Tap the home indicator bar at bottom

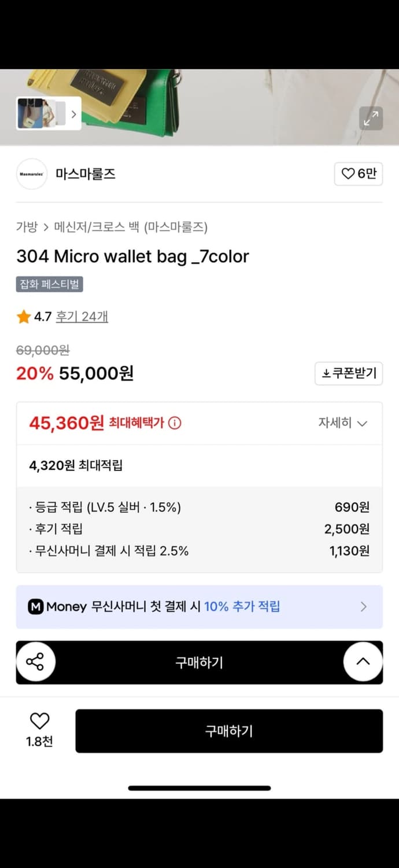(x=199, y=787)
